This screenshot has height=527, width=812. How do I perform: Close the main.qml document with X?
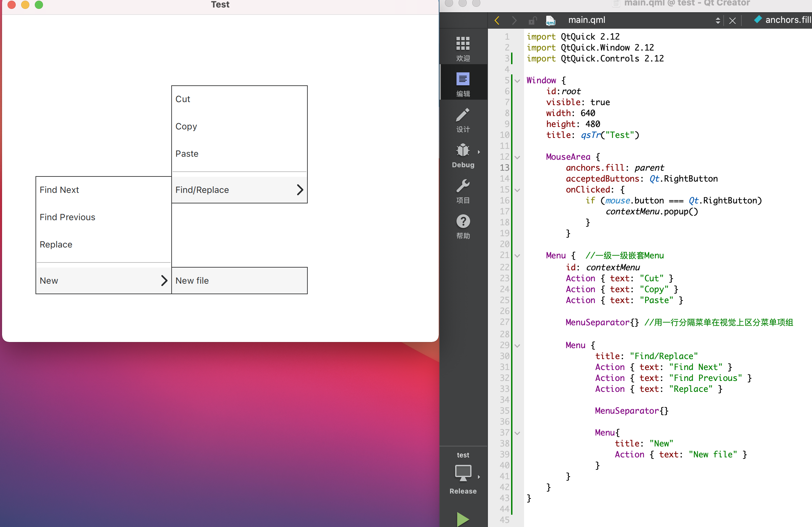coord(732,20)
